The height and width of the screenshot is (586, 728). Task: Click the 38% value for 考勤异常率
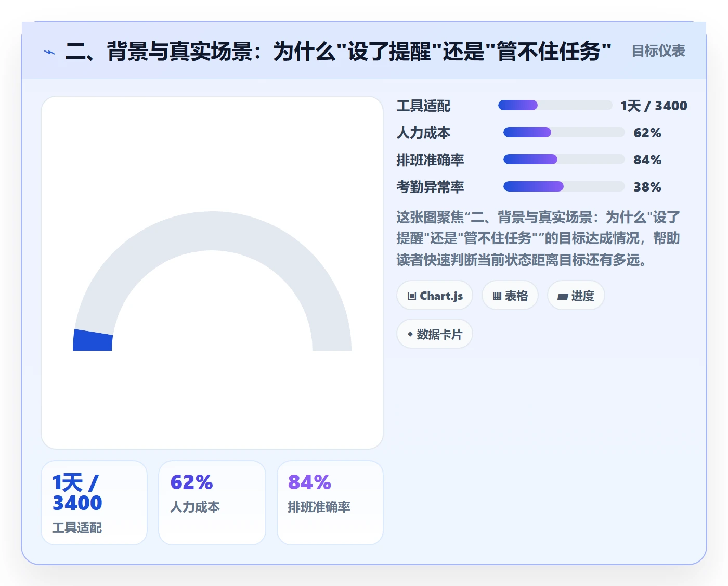pos(647,187)
